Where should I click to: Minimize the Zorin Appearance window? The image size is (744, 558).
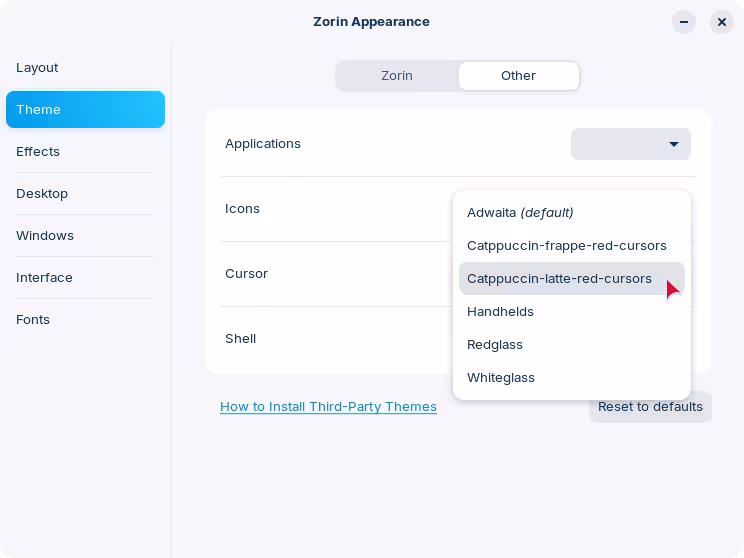684,22
